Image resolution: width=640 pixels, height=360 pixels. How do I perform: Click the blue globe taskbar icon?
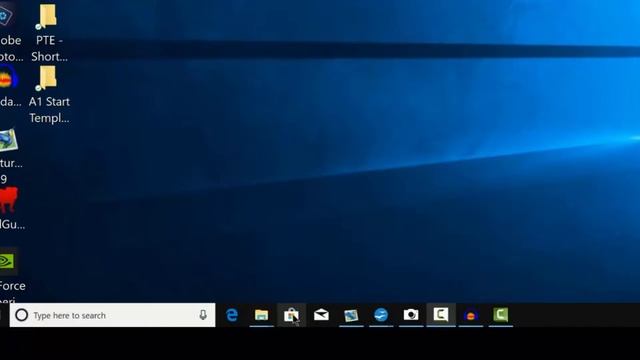pyautogui.click(x=381, y=315)
